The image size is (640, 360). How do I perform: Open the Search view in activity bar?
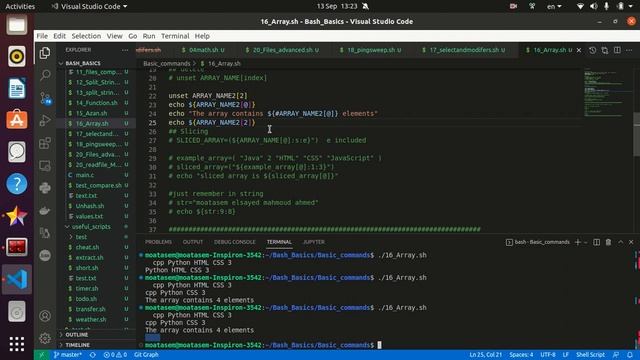(x=45, y=75)
